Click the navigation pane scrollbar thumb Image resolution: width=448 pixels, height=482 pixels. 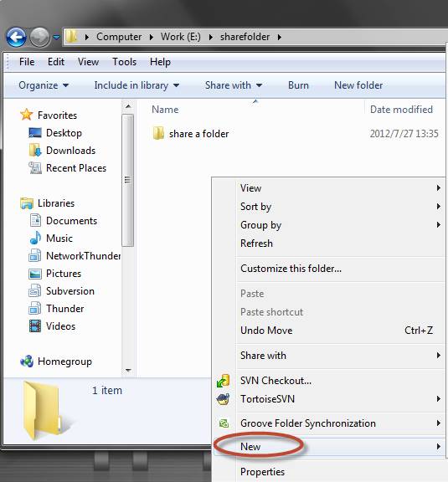[127, 180]
